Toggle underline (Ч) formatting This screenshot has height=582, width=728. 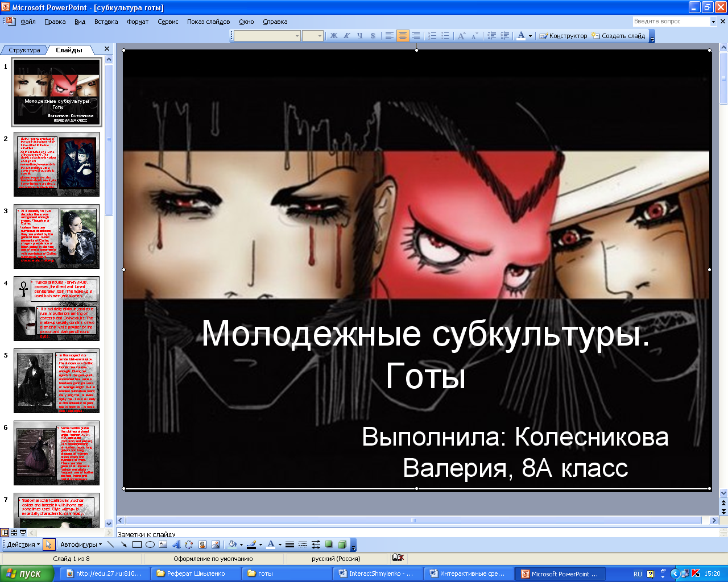[360, 36]
